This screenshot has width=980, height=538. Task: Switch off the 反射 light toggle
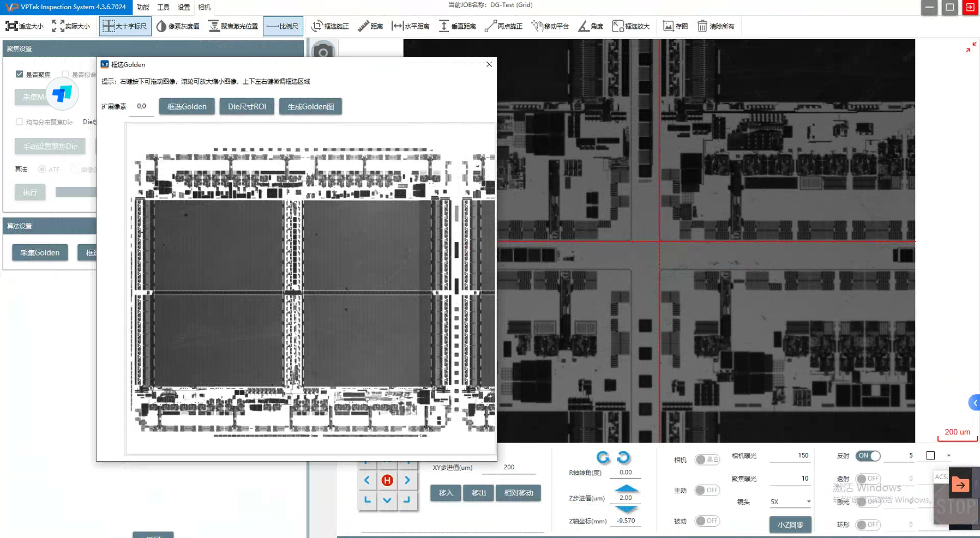click(x=868, y=456)
